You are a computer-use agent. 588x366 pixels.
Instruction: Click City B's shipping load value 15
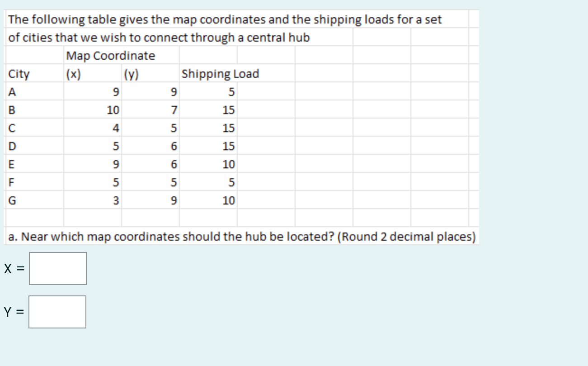click(230, 109)
